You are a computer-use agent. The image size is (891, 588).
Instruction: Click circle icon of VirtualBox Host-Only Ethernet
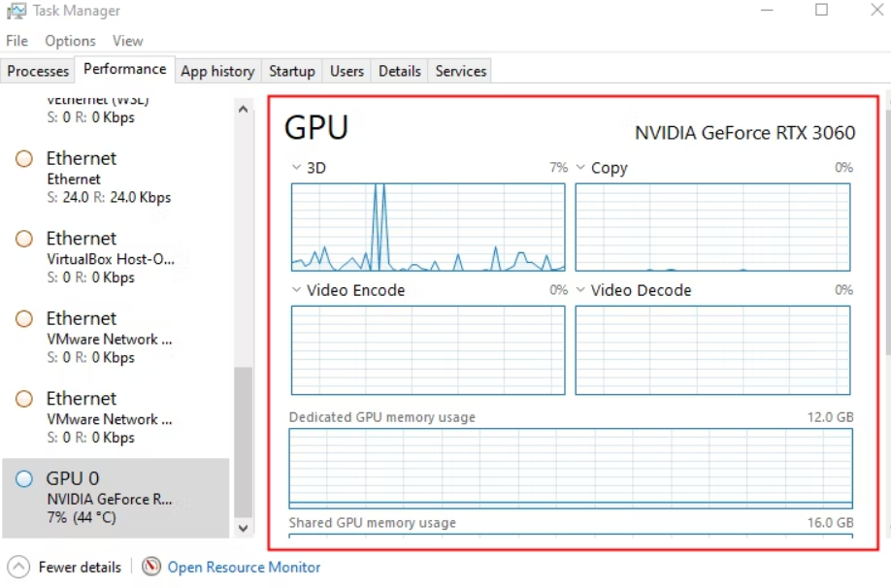point(24,239)
